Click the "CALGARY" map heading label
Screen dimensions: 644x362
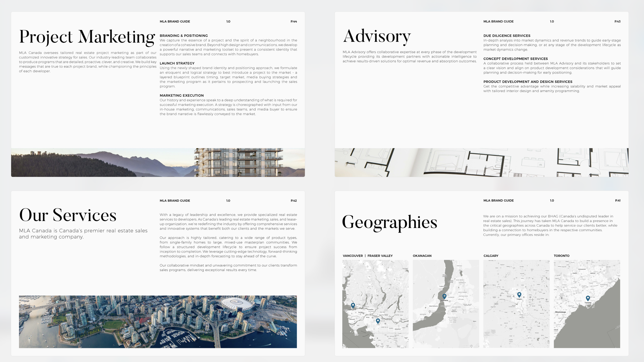(491, 256)
